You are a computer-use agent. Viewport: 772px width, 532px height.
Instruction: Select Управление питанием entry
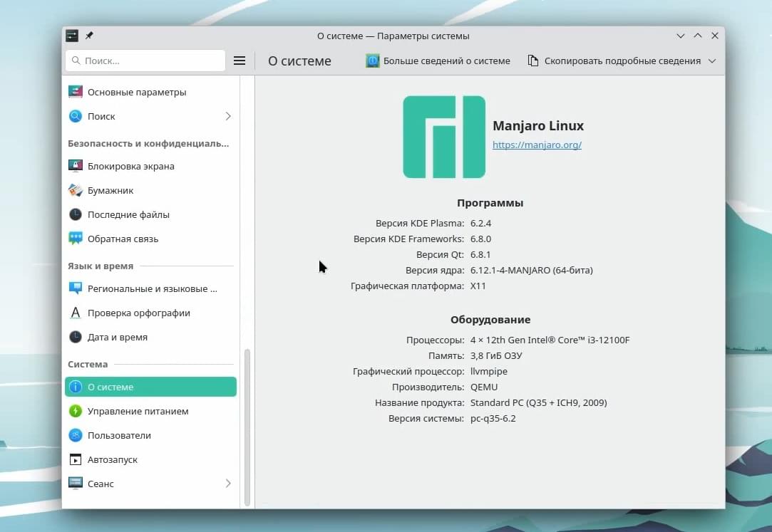pos(150,410)
